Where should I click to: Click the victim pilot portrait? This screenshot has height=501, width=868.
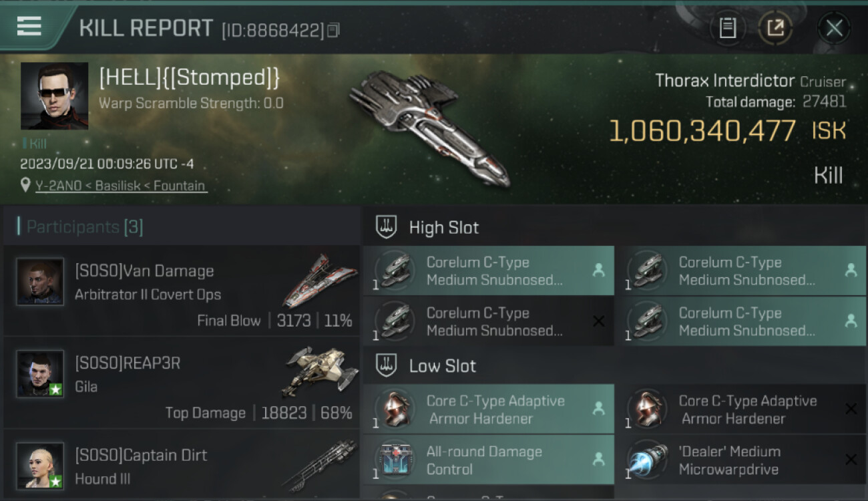pyautogui.click(x=54, y=96)
